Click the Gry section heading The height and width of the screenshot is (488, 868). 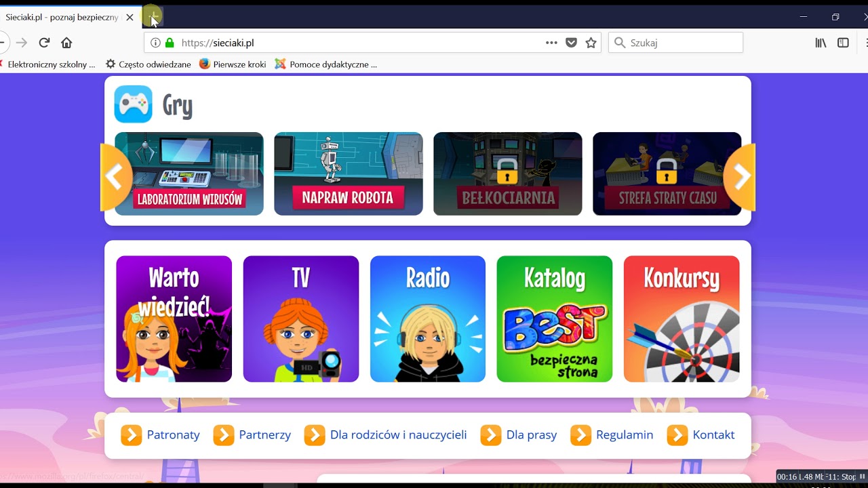coord(178,106)
